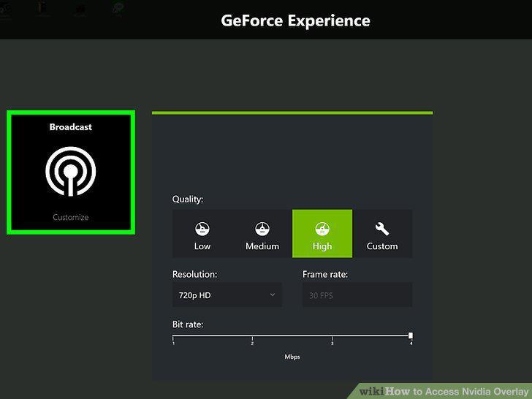This screenshot has width=532, height=399.
Task: Choose the High quality gauge icon
Action: coord(322,229)
